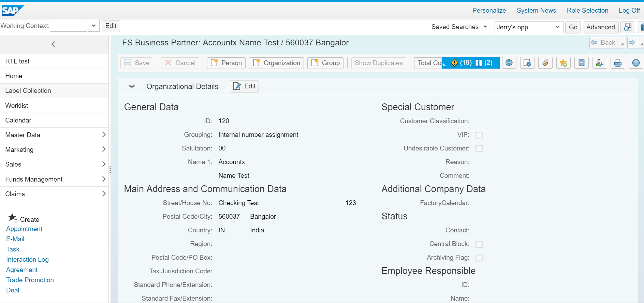
Task: Check the VIP checkbox
Action: [479, 135]
